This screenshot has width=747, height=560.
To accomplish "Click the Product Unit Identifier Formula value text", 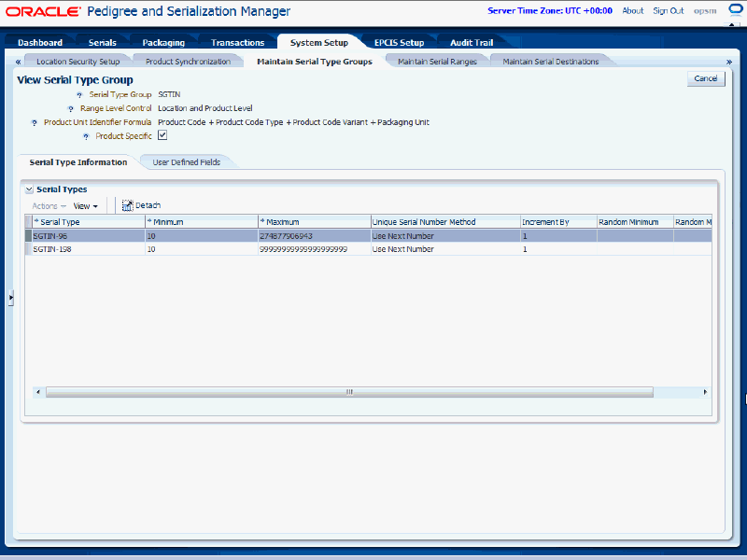I will pos(293,122).
